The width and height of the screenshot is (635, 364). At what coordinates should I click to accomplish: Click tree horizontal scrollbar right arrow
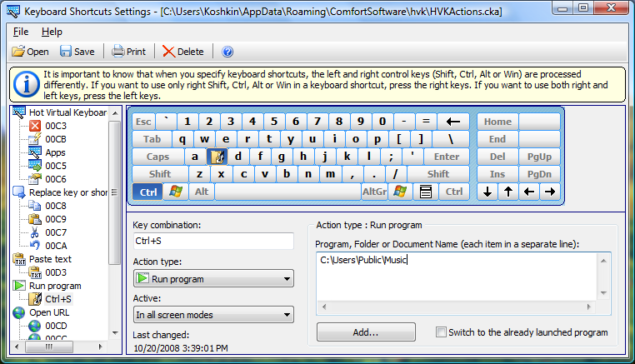coord(101,347)
